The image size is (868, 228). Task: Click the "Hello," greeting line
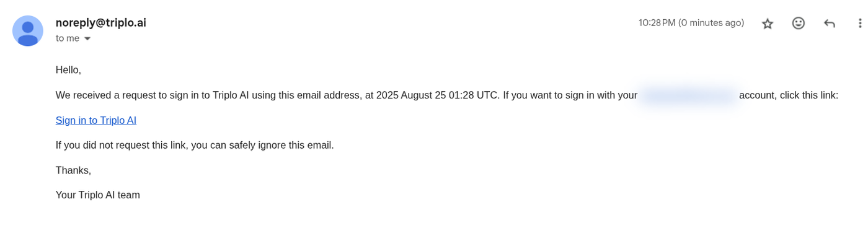68,70
